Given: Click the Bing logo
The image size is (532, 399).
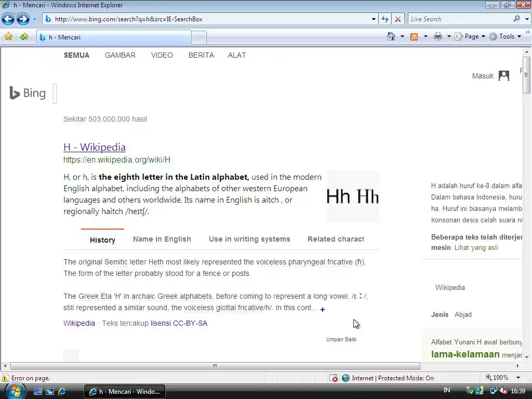Looking at the screenshot, I should coord(28,93).
